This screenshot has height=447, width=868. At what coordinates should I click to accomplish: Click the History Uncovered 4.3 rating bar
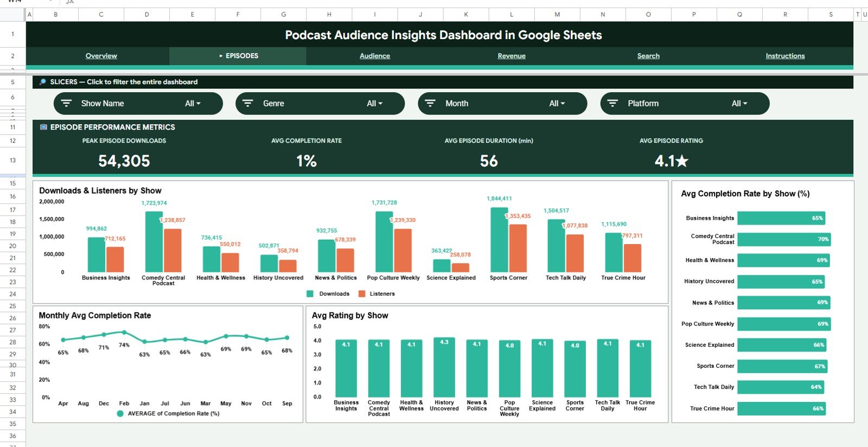444,367
